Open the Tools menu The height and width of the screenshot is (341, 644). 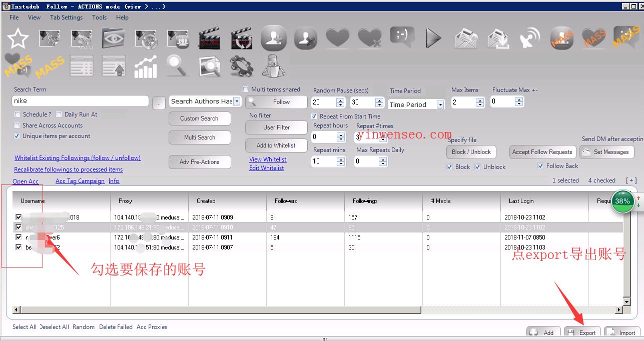[99, 17]
